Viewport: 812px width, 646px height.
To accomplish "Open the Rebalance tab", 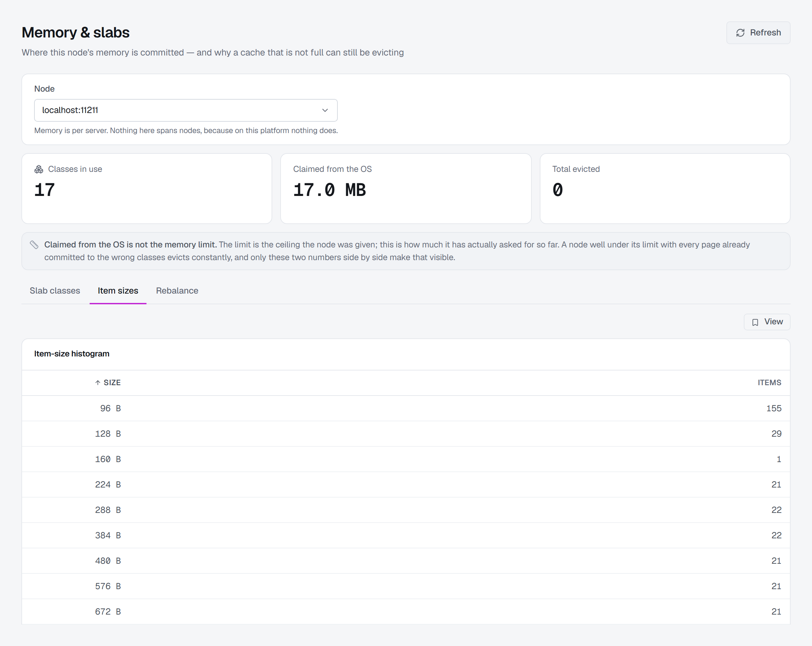I will 177,291.
